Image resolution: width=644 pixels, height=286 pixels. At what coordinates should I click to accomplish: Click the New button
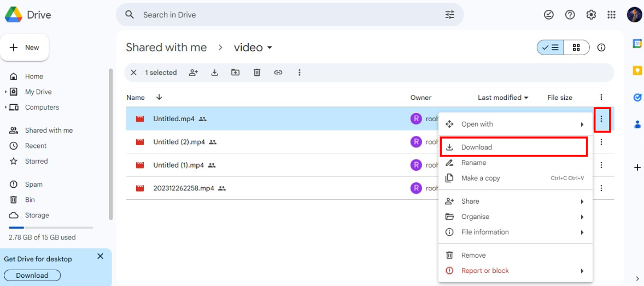click(25, 47)
